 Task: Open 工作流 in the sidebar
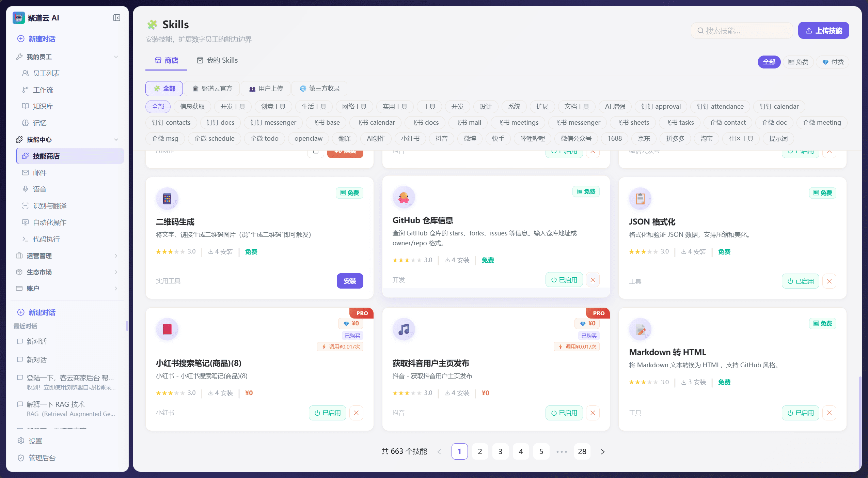(70, 90)
